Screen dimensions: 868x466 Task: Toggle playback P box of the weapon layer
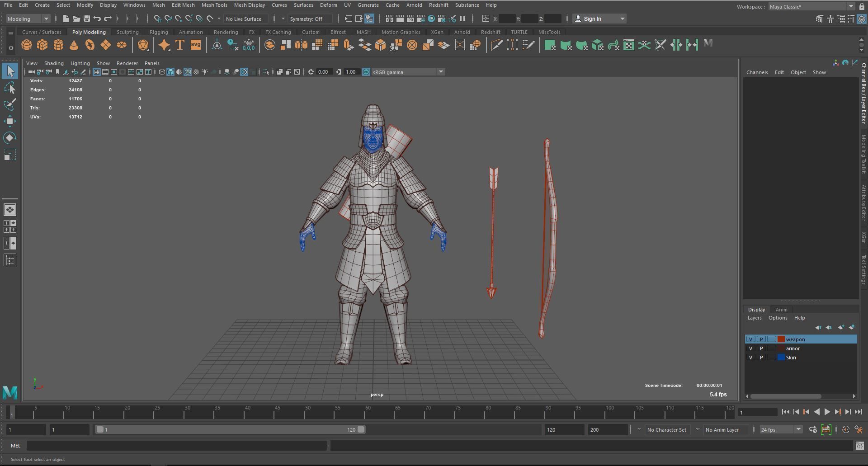point(761,339)
